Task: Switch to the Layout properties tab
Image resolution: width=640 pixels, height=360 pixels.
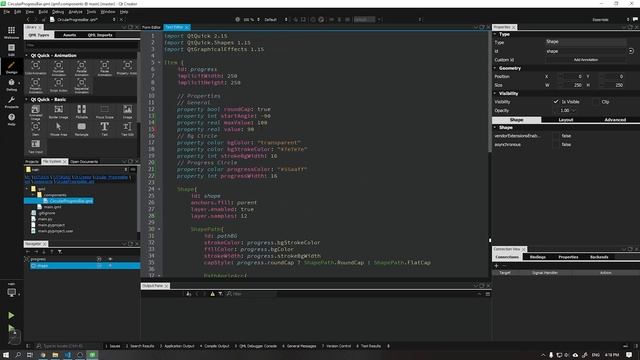Action: 566,120
